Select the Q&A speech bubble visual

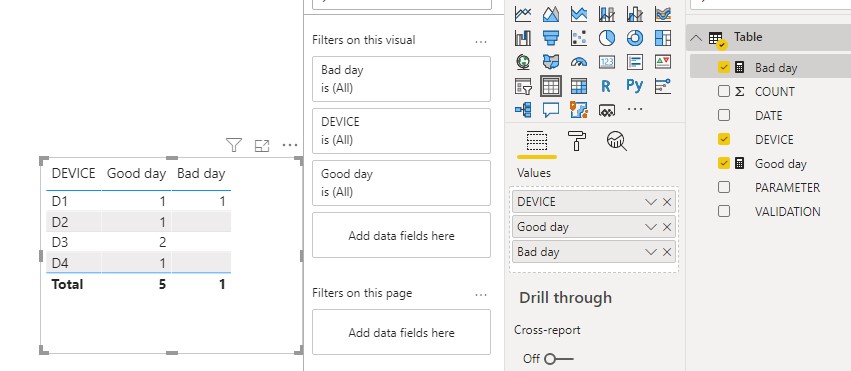click(551, 110)
